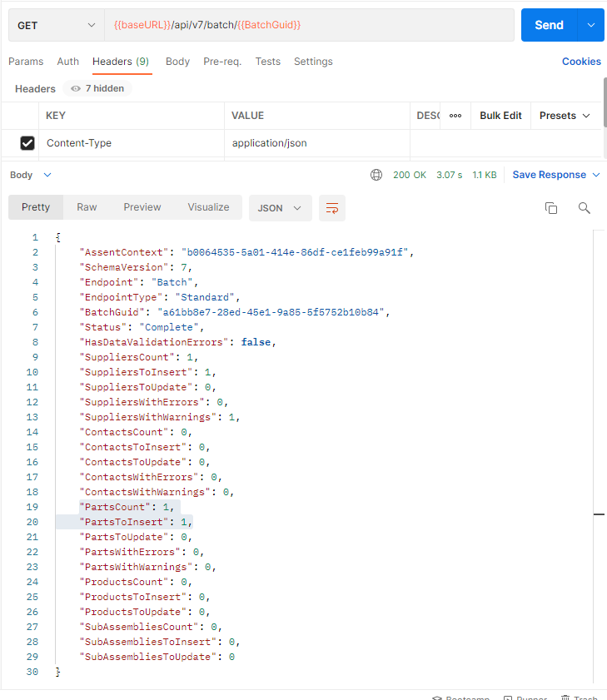607x700 pixels.
Task: Open the JSON format dropdown
Action: click(280, 208)
